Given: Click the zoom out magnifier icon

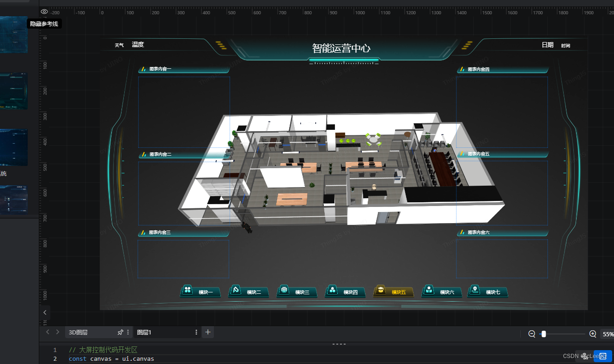Looking at the screenshot, I should tap(532, 334).
